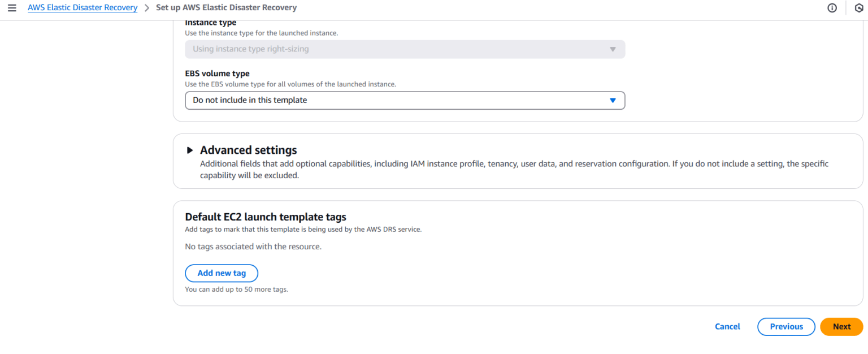Click the Add new tag button

(x=222, y=273)
